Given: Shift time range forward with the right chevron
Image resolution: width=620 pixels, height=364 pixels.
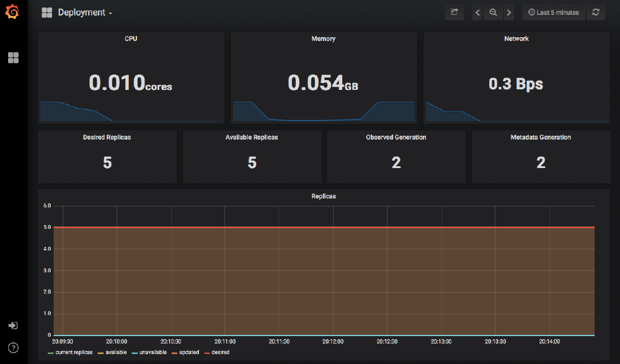Looking at the screenshot, I should click(x=509, y=12).
